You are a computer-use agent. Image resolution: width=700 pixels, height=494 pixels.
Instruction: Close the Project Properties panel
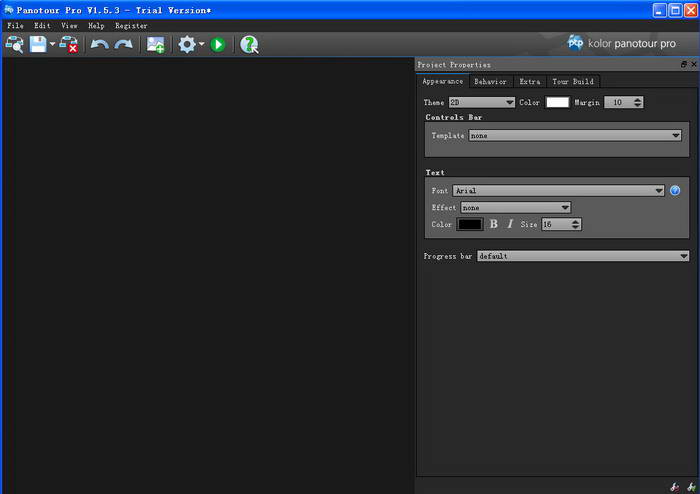[694, 65]
